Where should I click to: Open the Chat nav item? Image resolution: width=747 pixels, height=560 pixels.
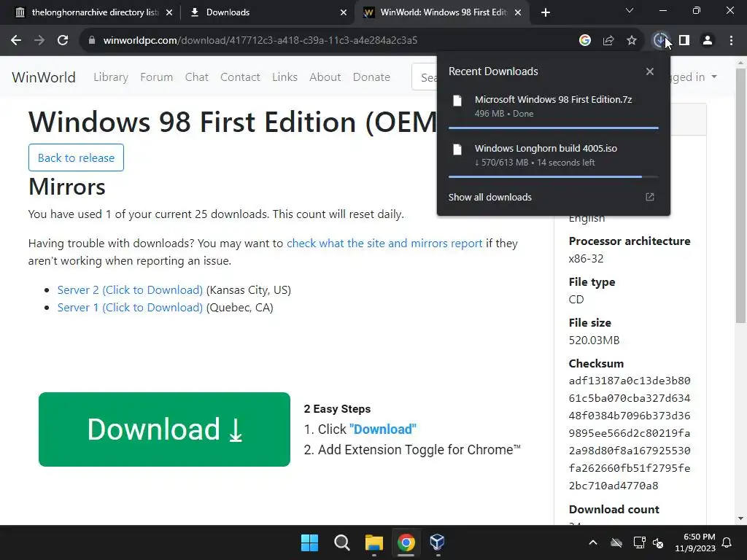pos(197,77)
